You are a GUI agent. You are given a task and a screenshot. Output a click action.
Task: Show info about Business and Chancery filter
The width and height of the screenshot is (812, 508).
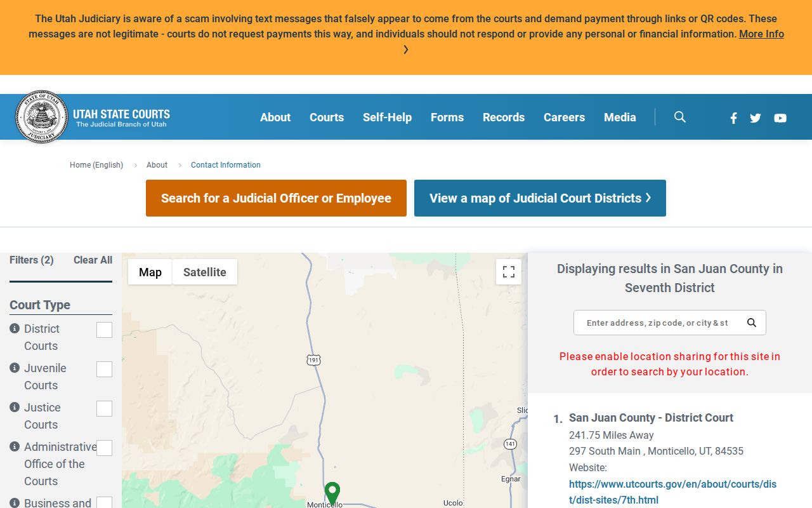coord(15,502)
